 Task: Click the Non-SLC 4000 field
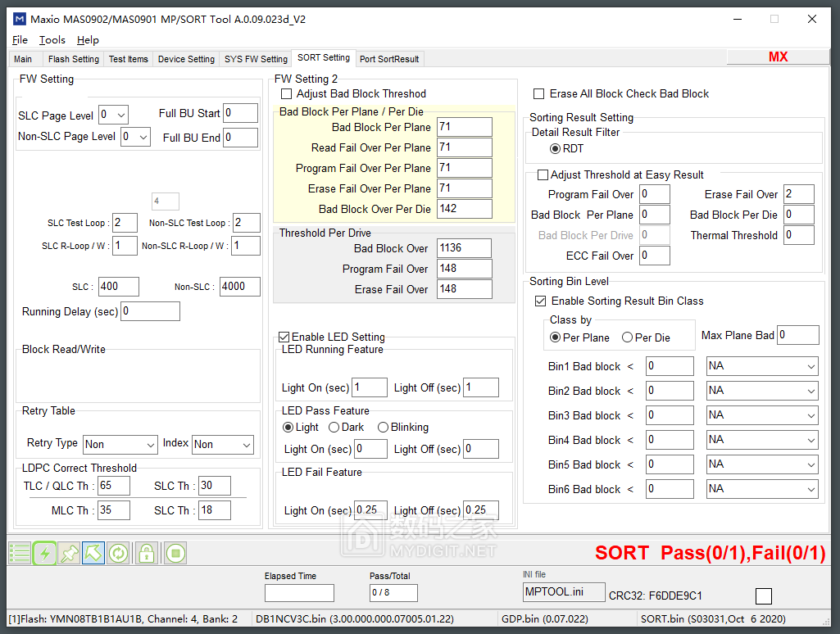(240, 287)
